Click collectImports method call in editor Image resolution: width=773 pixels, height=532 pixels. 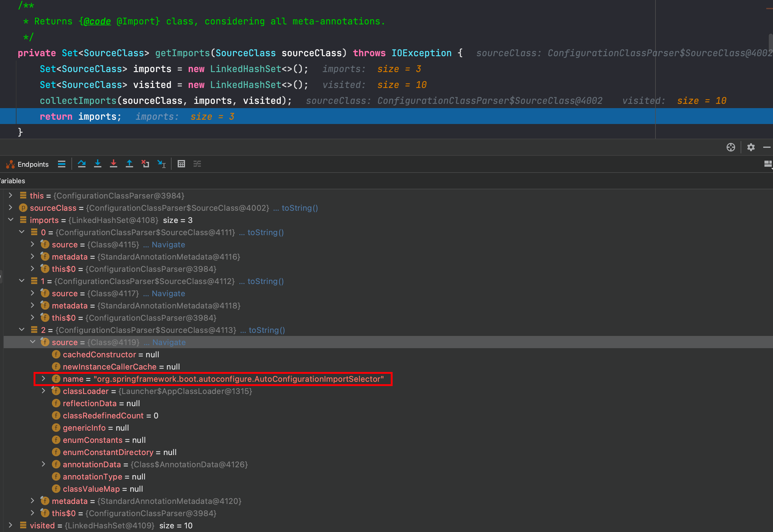coord(78,101)
